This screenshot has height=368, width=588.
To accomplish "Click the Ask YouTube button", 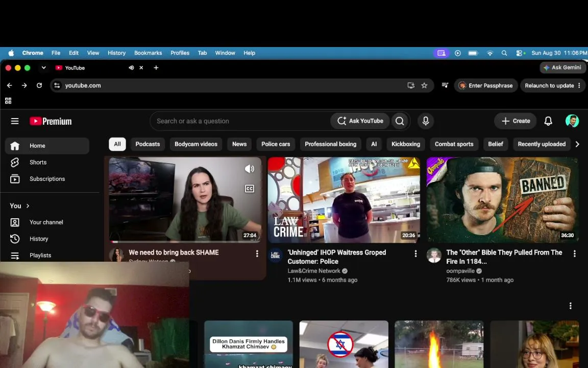I will tap(360, 121).
